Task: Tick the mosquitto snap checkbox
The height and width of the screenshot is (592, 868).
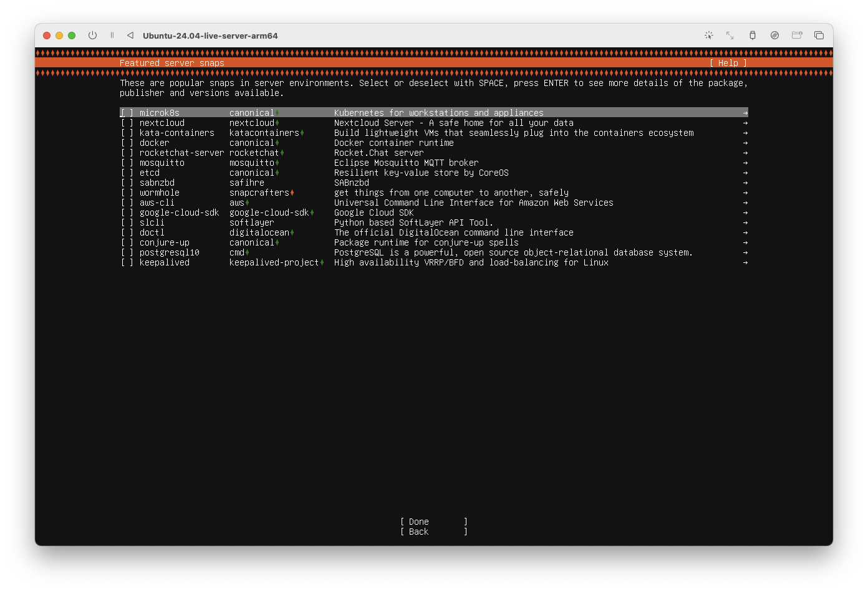Action: coord(127,163)
